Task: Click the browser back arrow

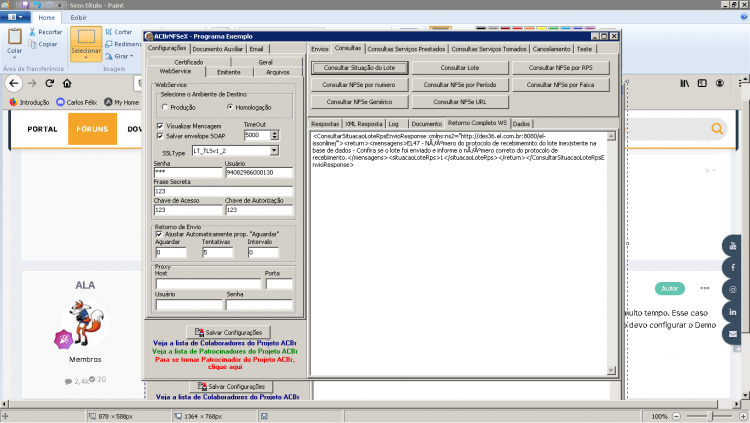Action: click(14, 83)
